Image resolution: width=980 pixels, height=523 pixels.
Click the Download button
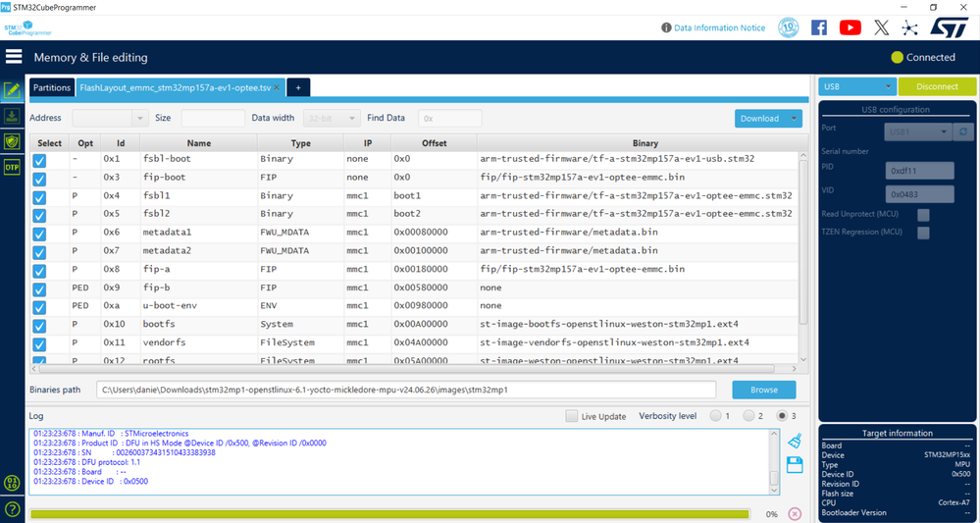click(760, 119)
